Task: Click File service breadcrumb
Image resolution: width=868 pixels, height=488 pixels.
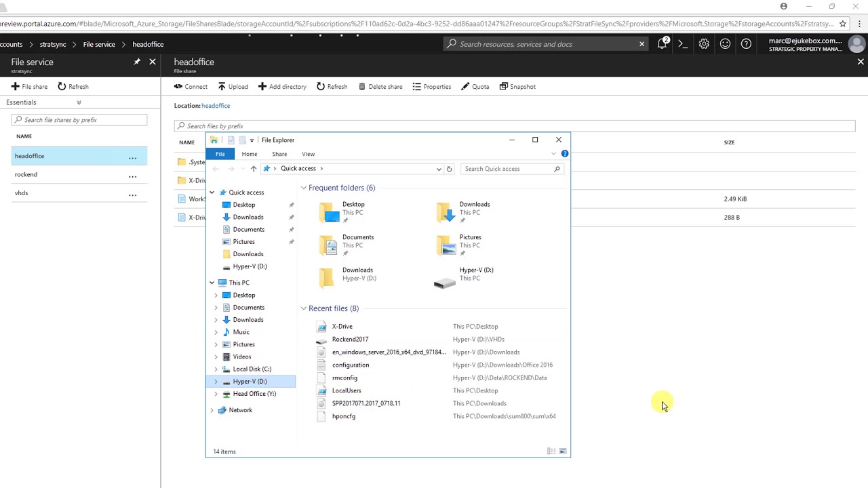Action: tap(99, 45)
